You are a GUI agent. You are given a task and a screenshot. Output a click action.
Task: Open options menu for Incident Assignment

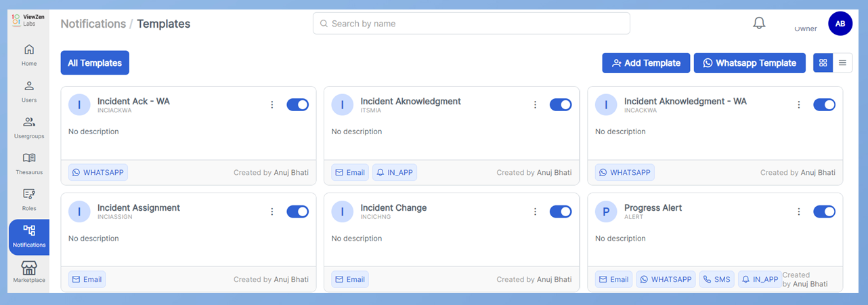272,211
